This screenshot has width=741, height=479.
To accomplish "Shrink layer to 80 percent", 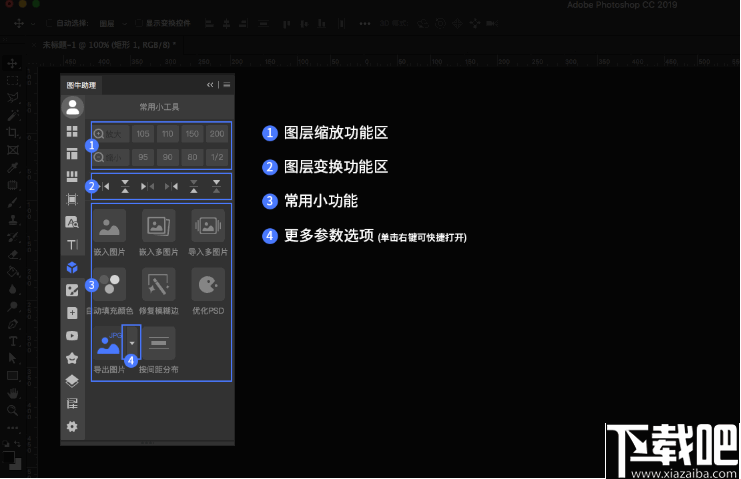I will [192, 157].
